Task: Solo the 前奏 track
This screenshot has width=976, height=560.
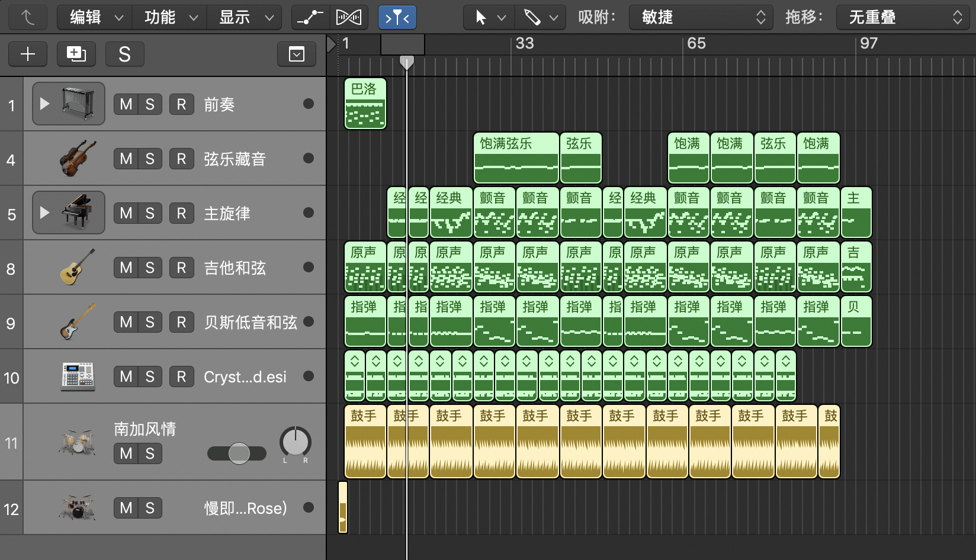Action: pyautogui.click(x=150, y=104)
